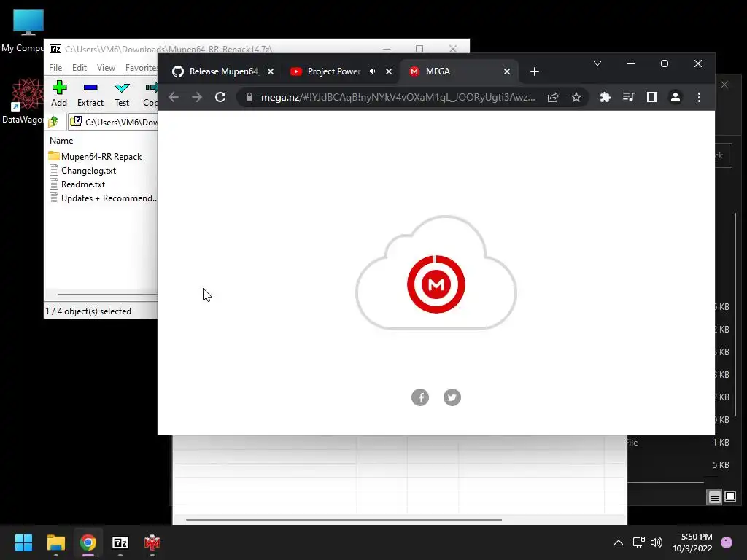Viewport: 747px width, 560px height.
Task: Click the 7-Zip address path field
Action: click(113, 122)
